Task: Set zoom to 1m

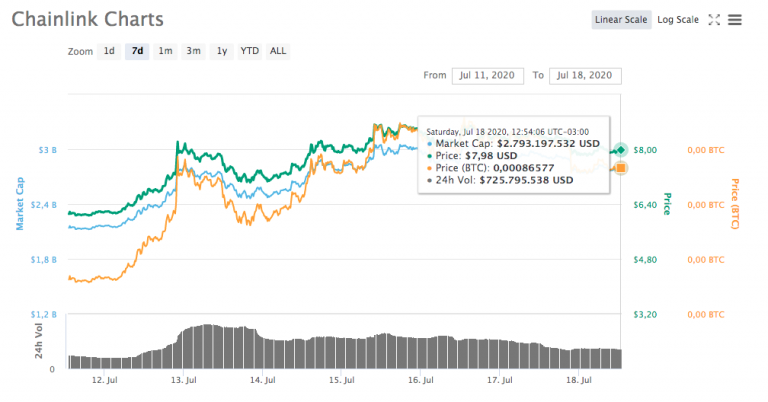Action: click(166, 51)
